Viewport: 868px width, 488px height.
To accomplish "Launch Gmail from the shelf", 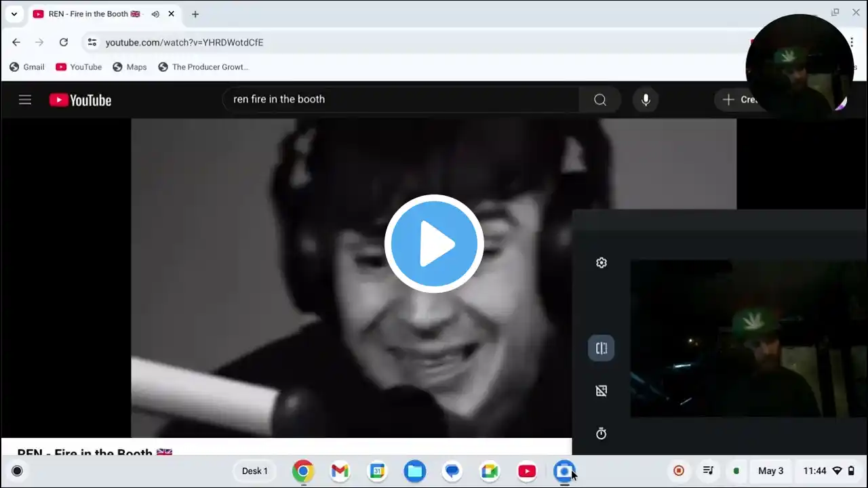I will point(340,471).
